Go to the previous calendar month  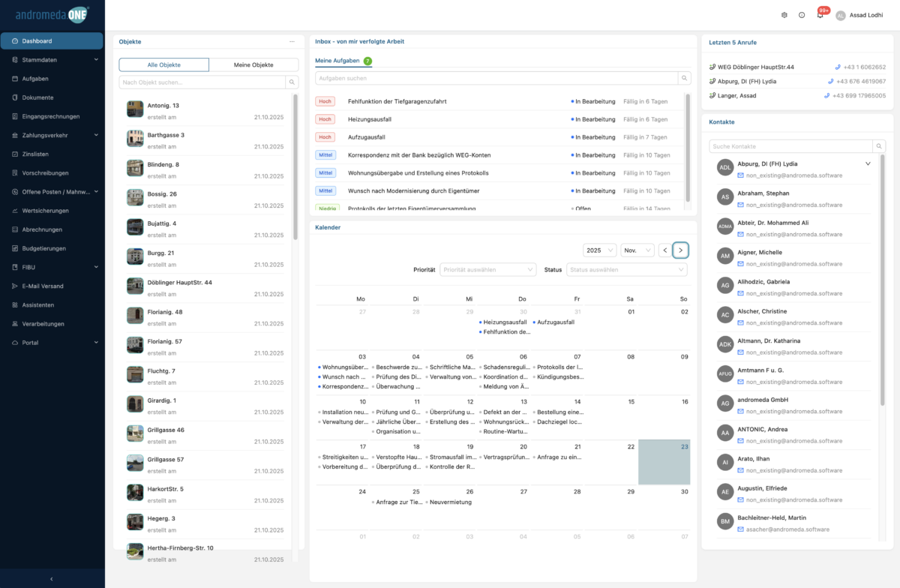click(665, 250)
